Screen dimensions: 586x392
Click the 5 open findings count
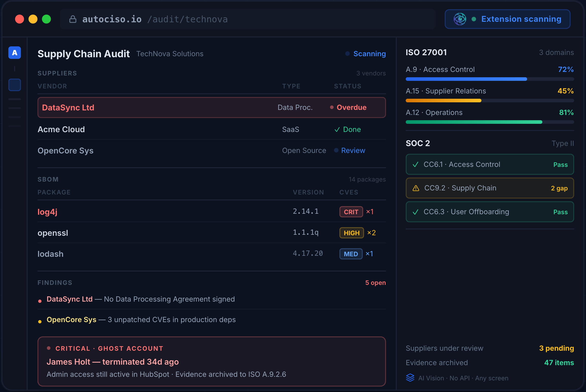point(375,283)
